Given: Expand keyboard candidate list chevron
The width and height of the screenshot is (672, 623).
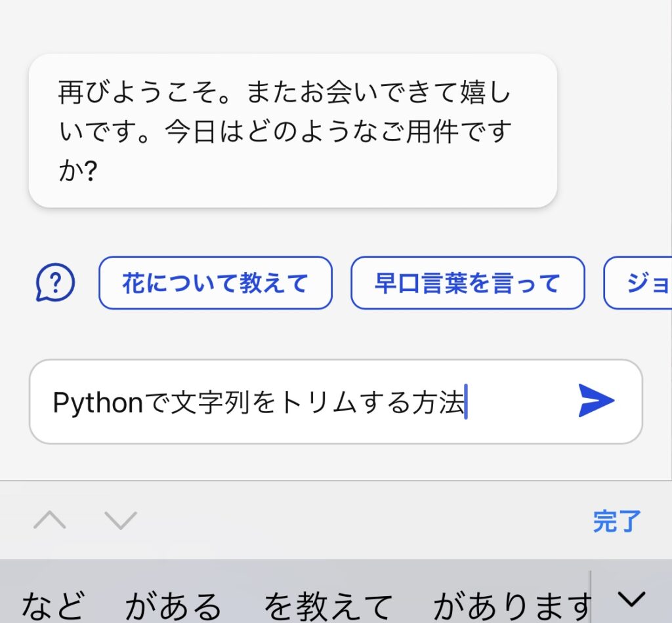Looking at the screenshot, I should click(x=632, y=599).
